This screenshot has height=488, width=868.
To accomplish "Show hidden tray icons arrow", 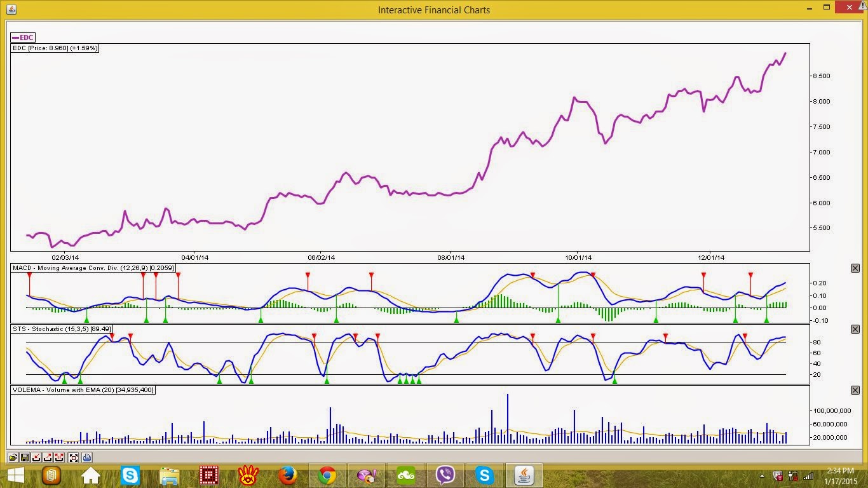I will (763, 476).
